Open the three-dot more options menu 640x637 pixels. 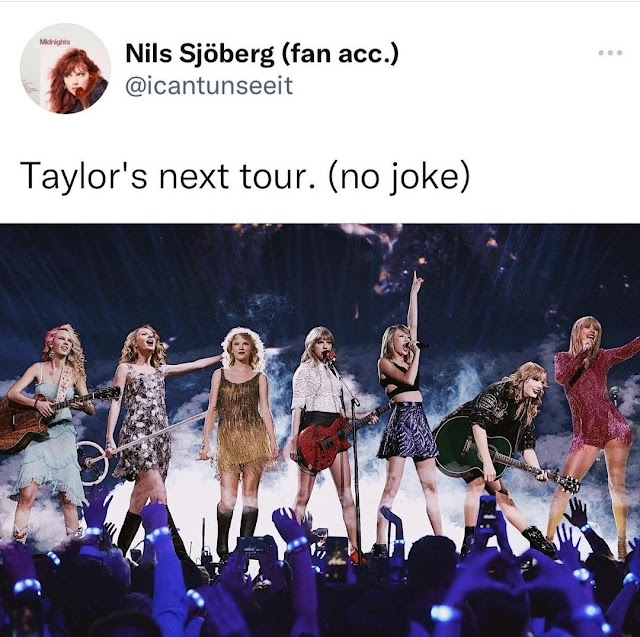pos(610,53)
